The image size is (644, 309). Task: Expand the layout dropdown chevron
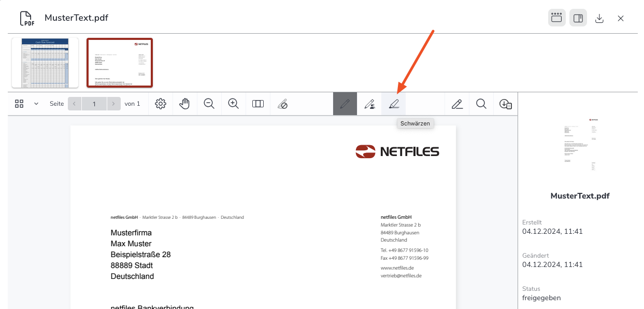(36, 104)
